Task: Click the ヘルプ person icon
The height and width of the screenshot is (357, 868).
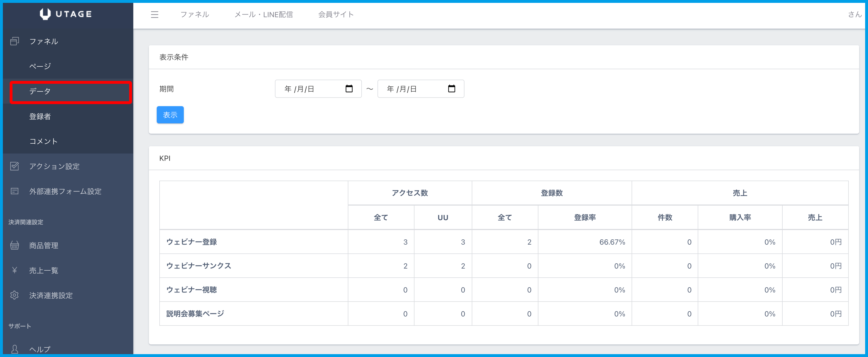Action: coord(15,349)
